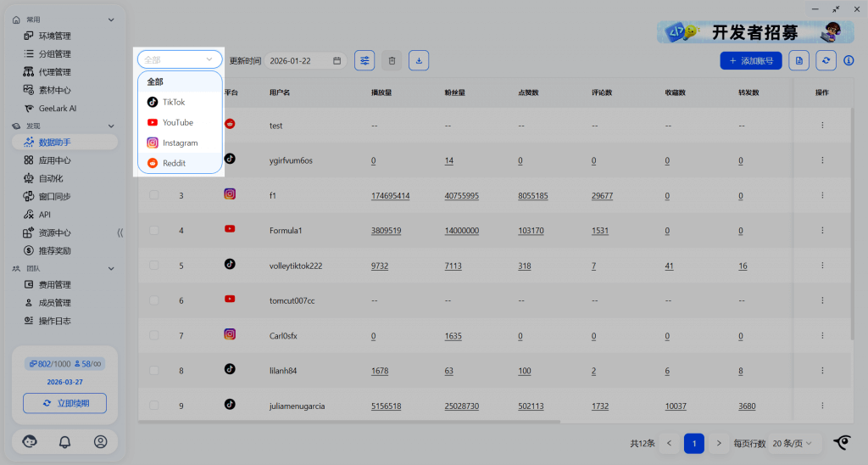The width and height of the screenshot is (868, 465).
Task: Check the checkbox for row 3
Action: [154, 195]
